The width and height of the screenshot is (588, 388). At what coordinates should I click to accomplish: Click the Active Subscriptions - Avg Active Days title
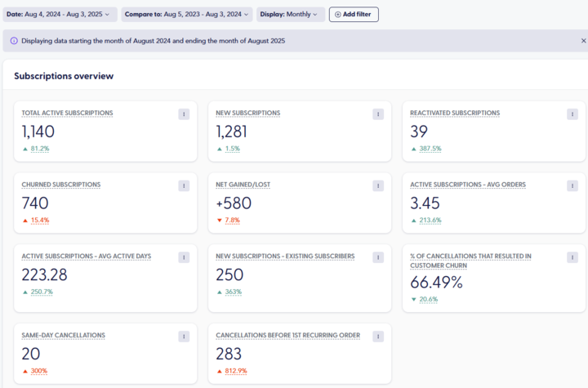[x=87, y=256]
